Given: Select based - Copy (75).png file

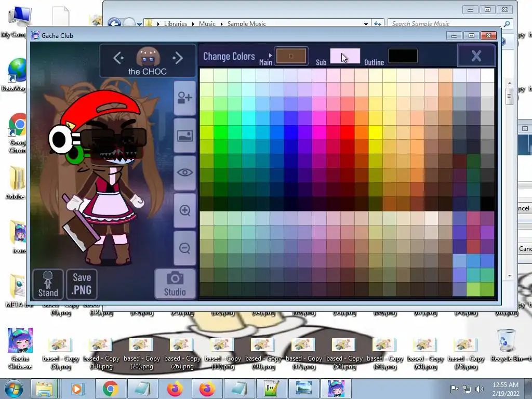Looking at the screenshot, I should [466, 353].
